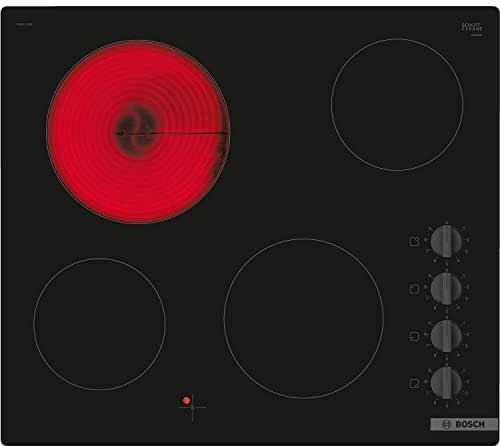Click the top control knob
This screenshot has width=500, height=446.
coord(446,241)
